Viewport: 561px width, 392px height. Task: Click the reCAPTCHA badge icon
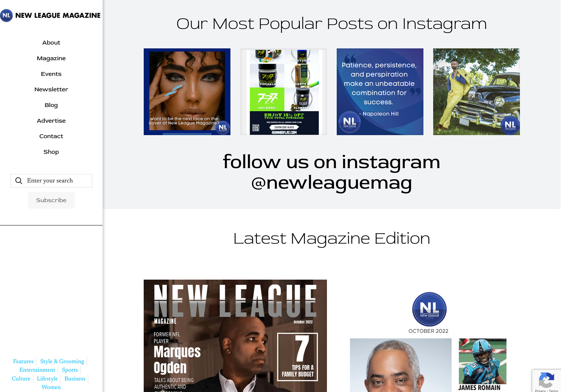(546, 380)
